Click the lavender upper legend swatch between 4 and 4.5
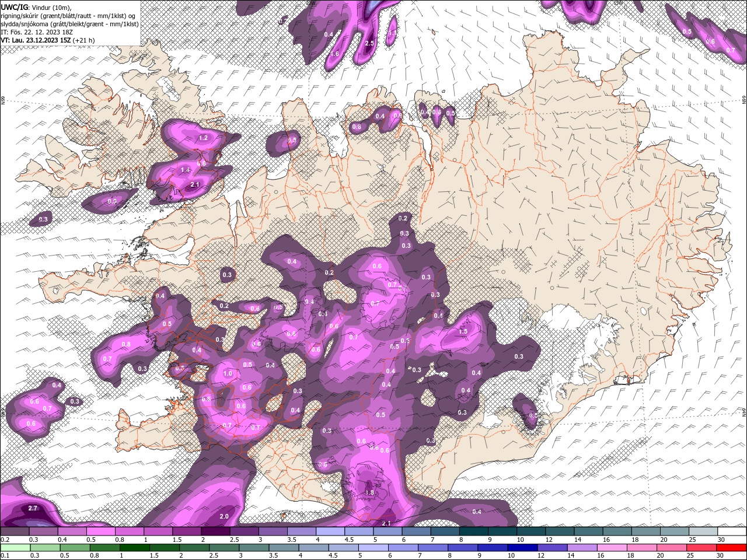The image size is (747, 560). (x=330, y=531)
